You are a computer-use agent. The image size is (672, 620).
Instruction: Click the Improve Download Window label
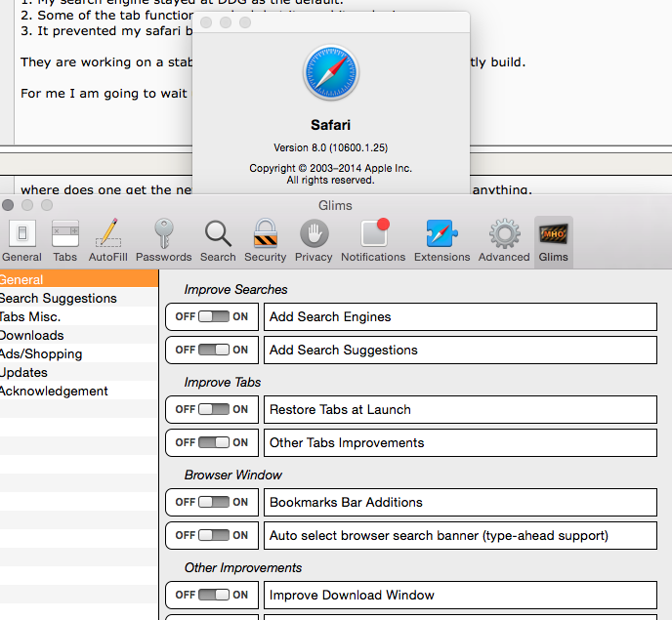pos(460,595)
